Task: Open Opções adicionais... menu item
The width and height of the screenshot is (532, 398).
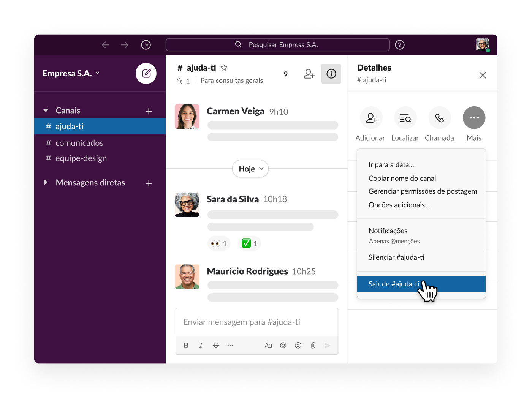Action: [x=399, y=205]
